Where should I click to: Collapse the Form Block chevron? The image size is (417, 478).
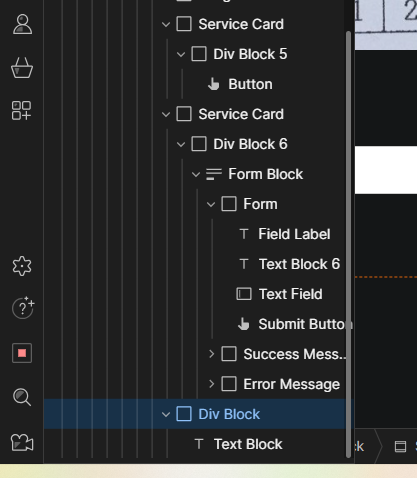(196, 174)
